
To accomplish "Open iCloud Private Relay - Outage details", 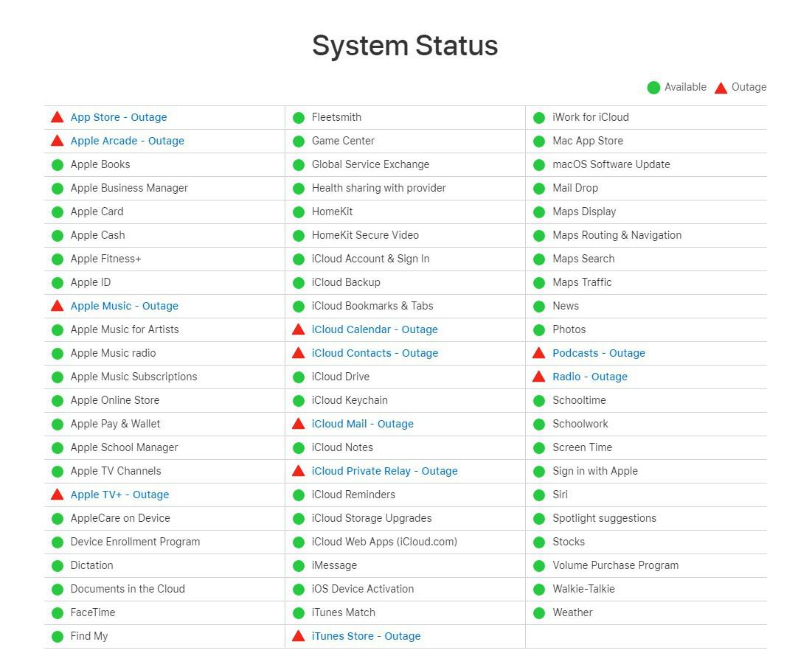I will tap(384, 471).
